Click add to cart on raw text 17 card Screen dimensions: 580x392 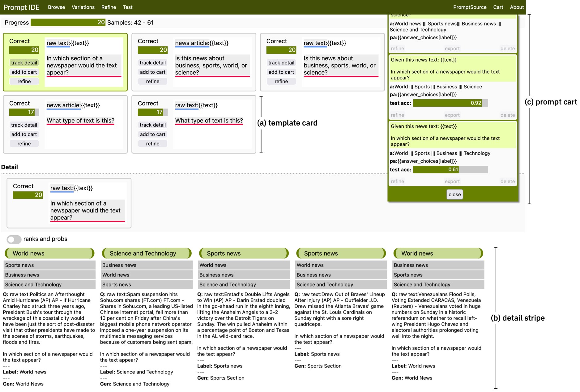[152, 134]
